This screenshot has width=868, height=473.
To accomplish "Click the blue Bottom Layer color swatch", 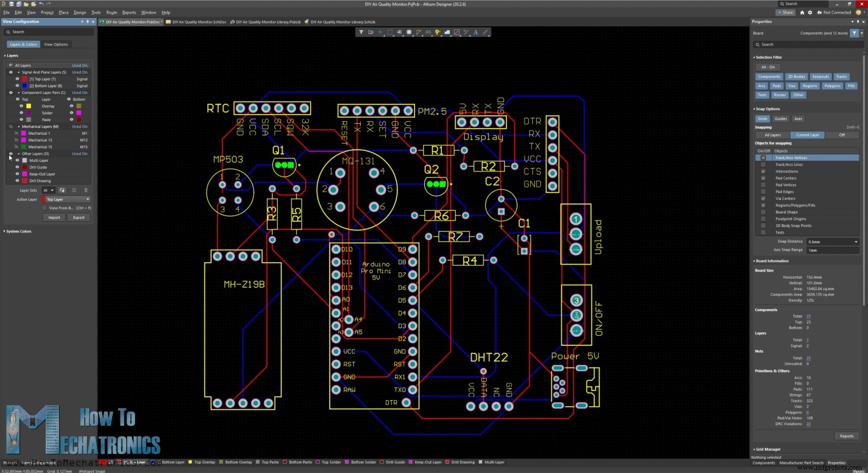I will pos(24,86).
